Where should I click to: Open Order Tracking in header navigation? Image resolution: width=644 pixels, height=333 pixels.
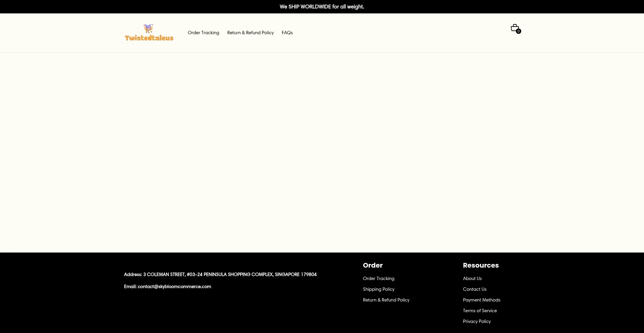[203, 33]
